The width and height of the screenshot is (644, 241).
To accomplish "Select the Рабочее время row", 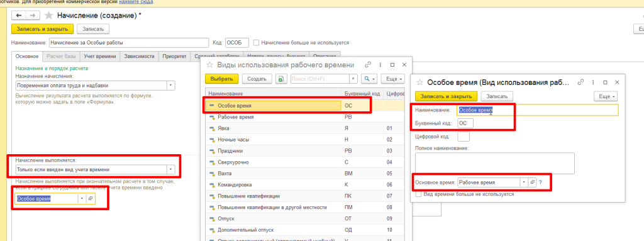I will 304,117.
